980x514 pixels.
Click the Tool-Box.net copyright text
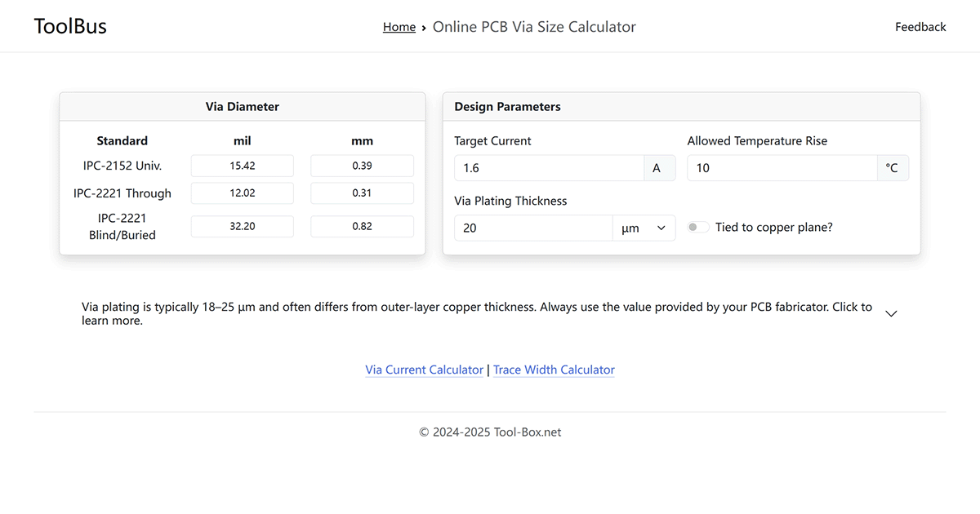point(490,432)
